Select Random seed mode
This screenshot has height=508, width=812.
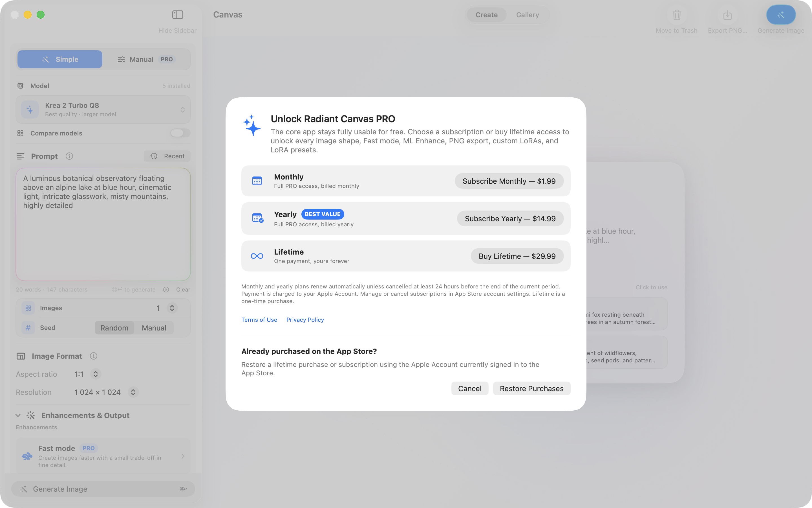[x=114, y=328]
